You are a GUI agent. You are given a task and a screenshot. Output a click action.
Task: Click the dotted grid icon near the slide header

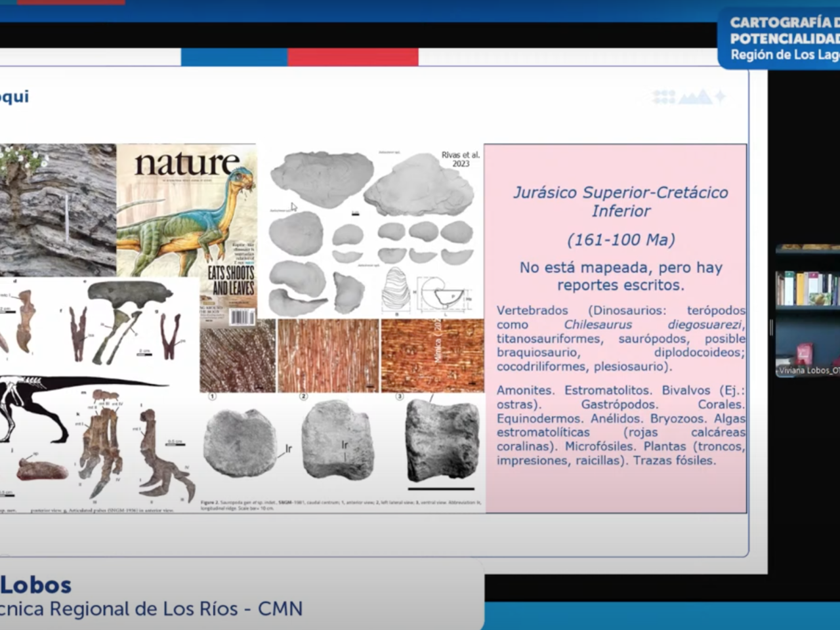pyautogui.click(x=663, y=96)
